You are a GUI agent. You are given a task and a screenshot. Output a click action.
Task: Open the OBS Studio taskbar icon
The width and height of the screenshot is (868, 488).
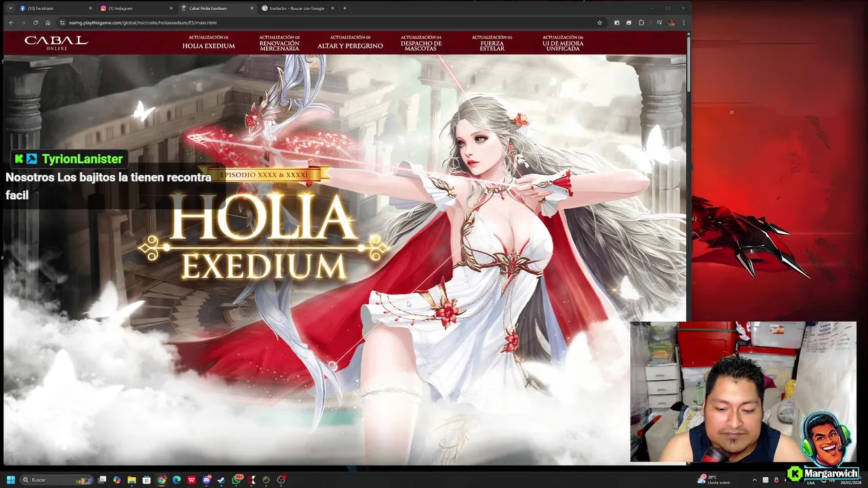tap(281, 480)
